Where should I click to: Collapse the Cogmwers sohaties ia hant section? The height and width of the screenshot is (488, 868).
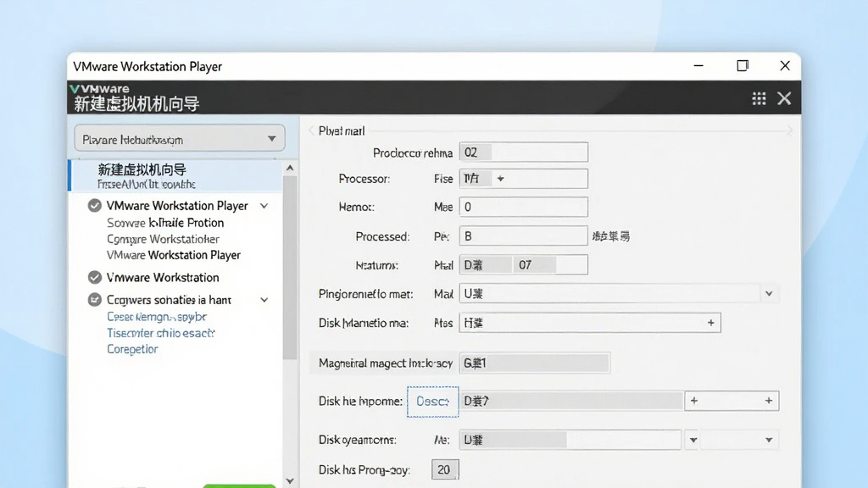coord(264,300)
